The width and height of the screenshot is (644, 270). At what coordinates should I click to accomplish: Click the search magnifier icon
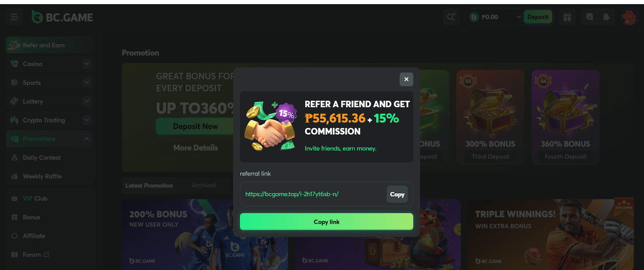451,17
